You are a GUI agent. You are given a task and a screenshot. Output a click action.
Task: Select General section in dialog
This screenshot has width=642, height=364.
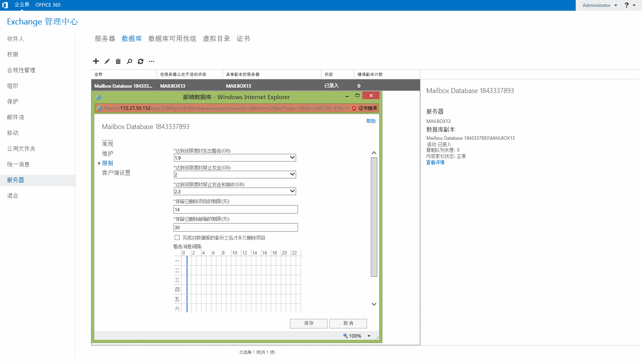tap(108, 144)
